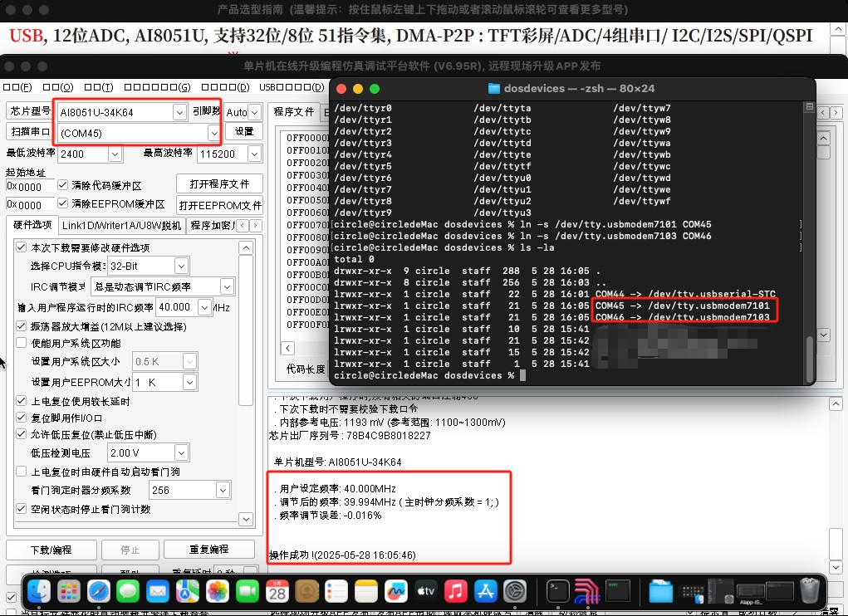The height and width of the screenshot is (616, 848).
Task: Select the 硬件选项 tab
Action: click(32, 225)
